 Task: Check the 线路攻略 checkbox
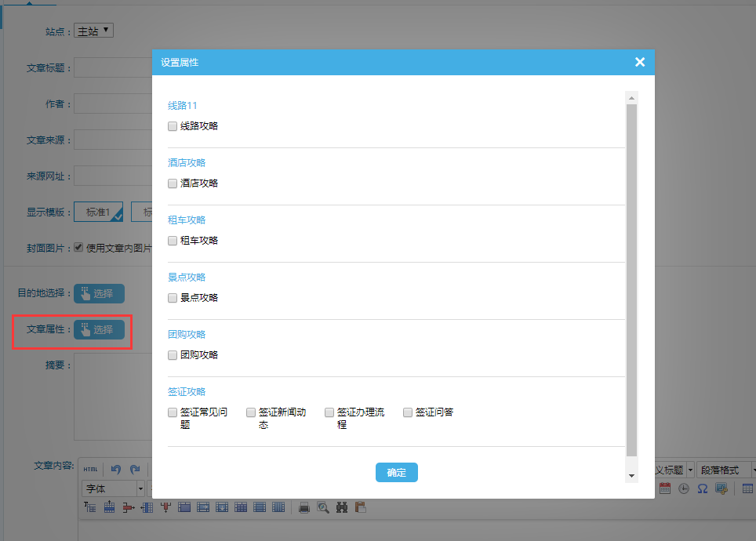[173, 125]
